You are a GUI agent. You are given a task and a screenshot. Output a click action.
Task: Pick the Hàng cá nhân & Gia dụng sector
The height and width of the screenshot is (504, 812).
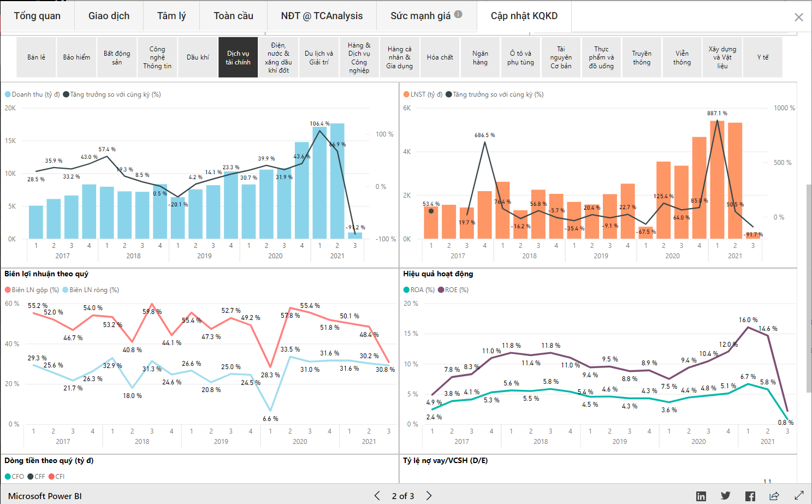pyautogui.click(x=400, y=57)
